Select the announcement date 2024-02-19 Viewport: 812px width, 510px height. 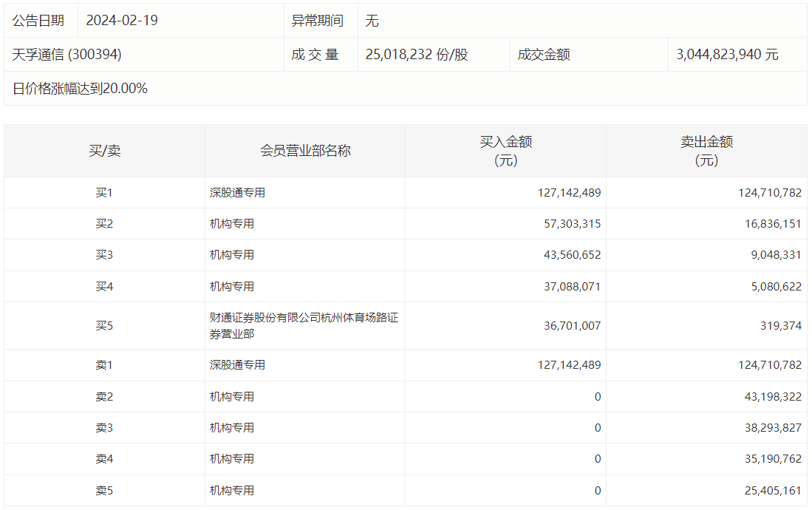(122, 20)
